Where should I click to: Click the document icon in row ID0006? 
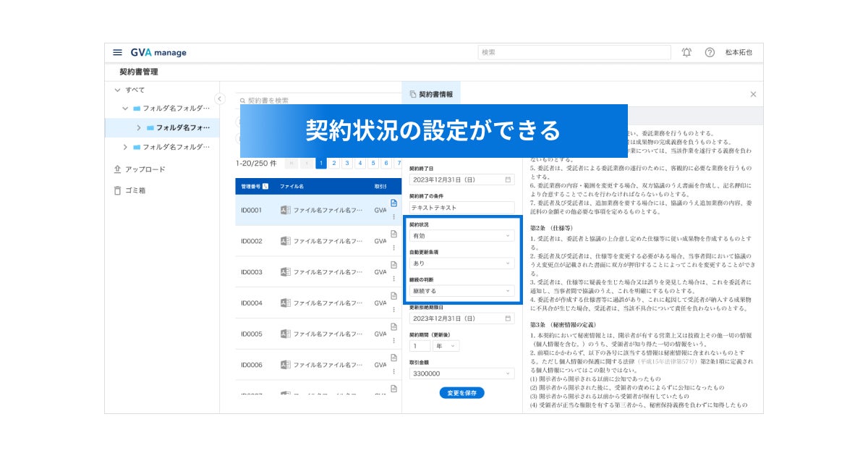393,358
